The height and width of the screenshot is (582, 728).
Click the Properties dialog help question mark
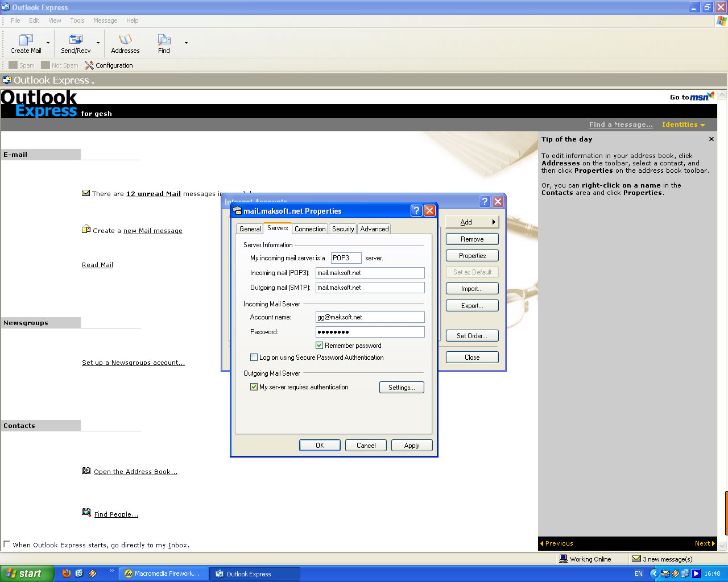[x=416, y=211]
